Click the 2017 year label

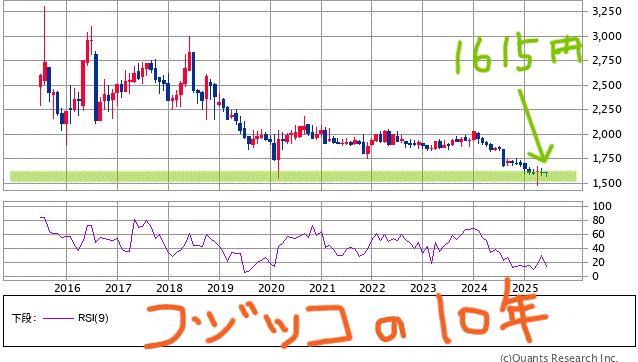coord(118,288)
